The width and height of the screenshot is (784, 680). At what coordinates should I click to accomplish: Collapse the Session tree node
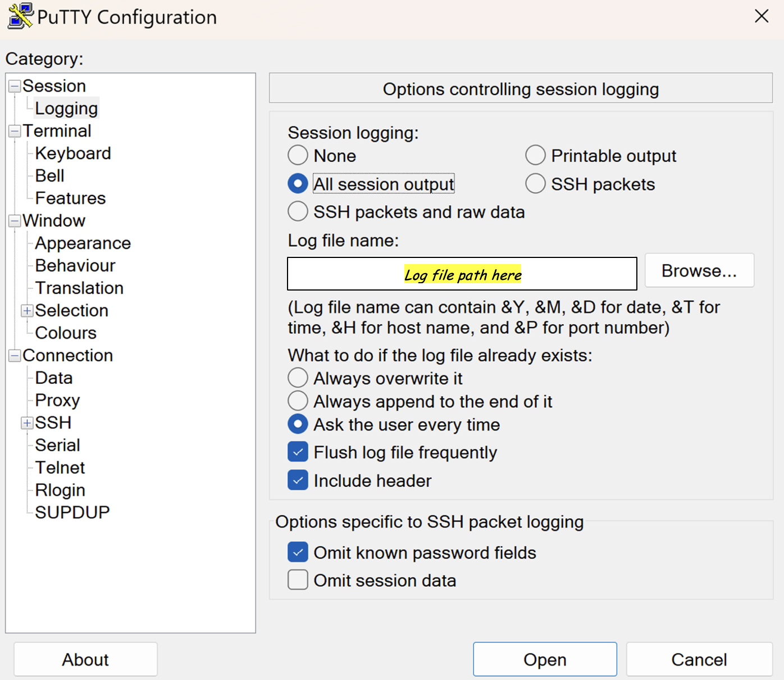click(x=15, y=87)
